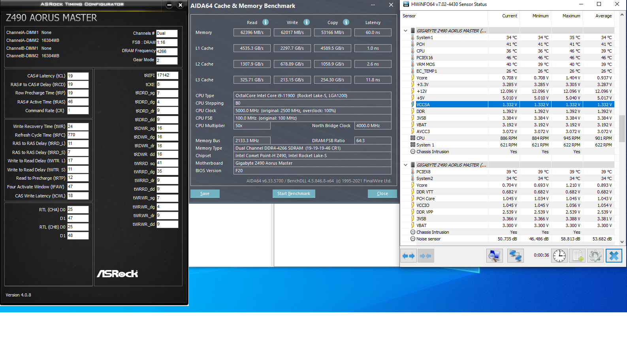Click lightning icon beside +12V sensor

point(413,91)
